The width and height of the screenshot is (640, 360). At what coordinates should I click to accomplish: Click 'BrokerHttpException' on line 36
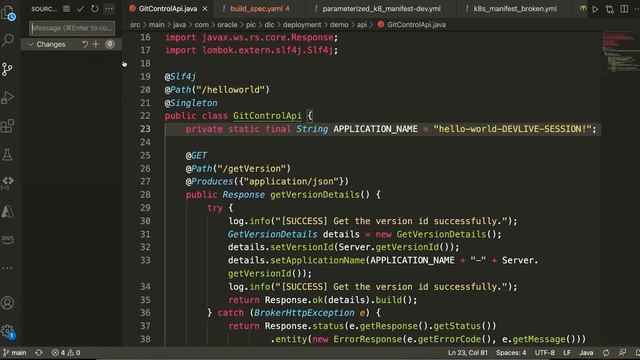304,313
